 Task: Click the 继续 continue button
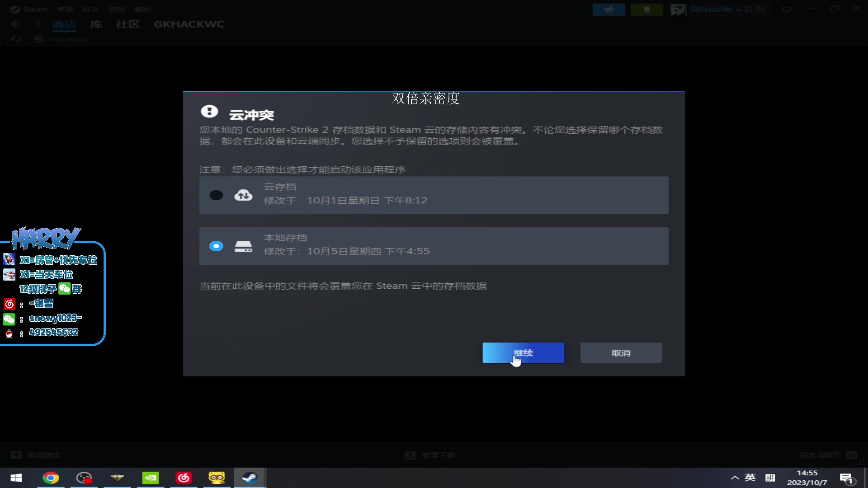point(523,353)
